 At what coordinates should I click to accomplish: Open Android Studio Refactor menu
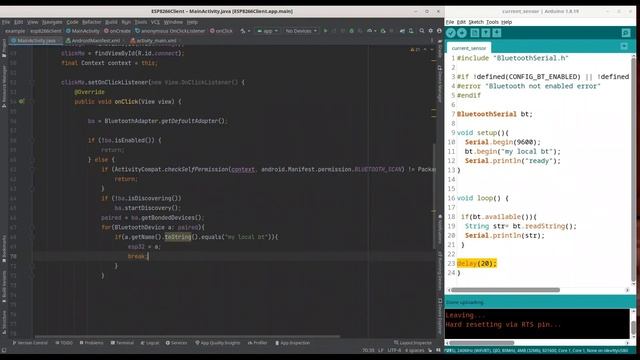point(91,22)
